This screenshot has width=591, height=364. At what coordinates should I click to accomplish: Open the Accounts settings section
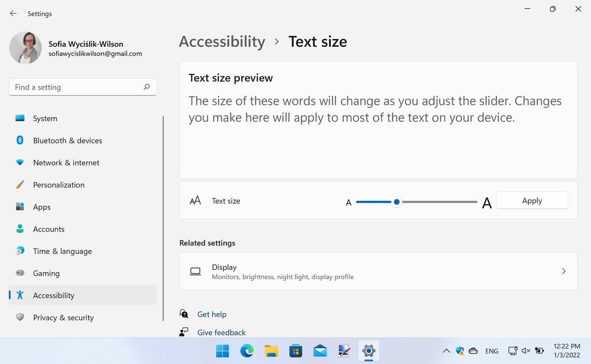pos(49,229)
